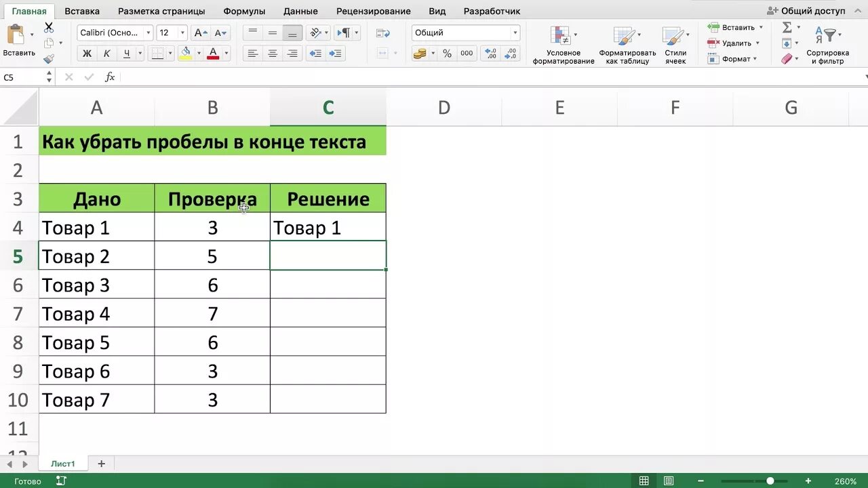The width and height of the screenshot is (868, 488).
Task: Open Форматировать как таблицу gallery
Action: click(627, 45)
